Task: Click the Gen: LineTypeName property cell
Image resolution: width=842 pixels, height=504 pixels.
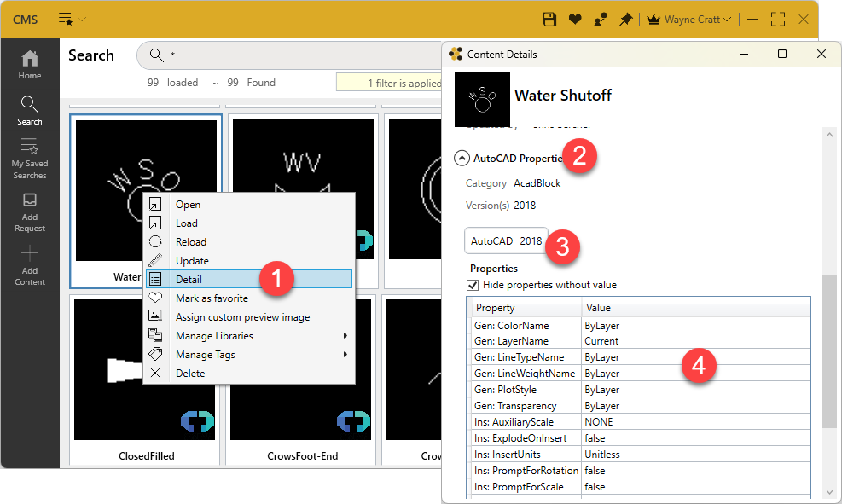Action: point(526,357)
